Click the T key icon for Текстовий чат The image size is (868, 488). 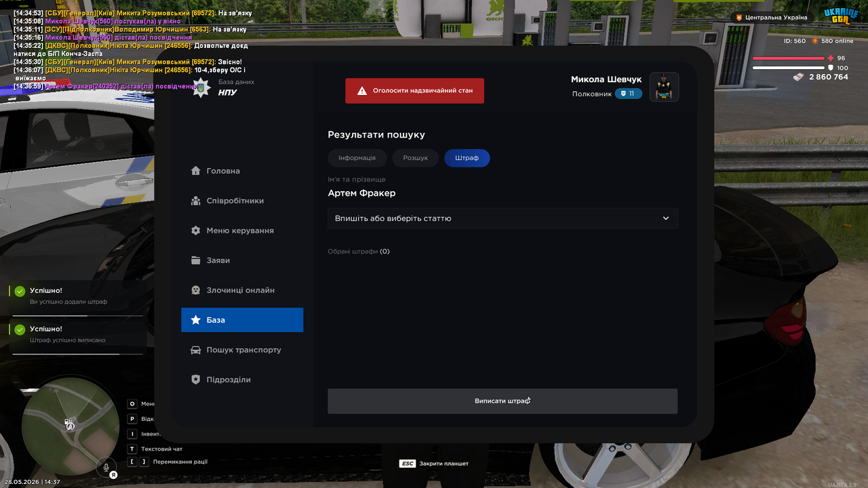point(132,449)
